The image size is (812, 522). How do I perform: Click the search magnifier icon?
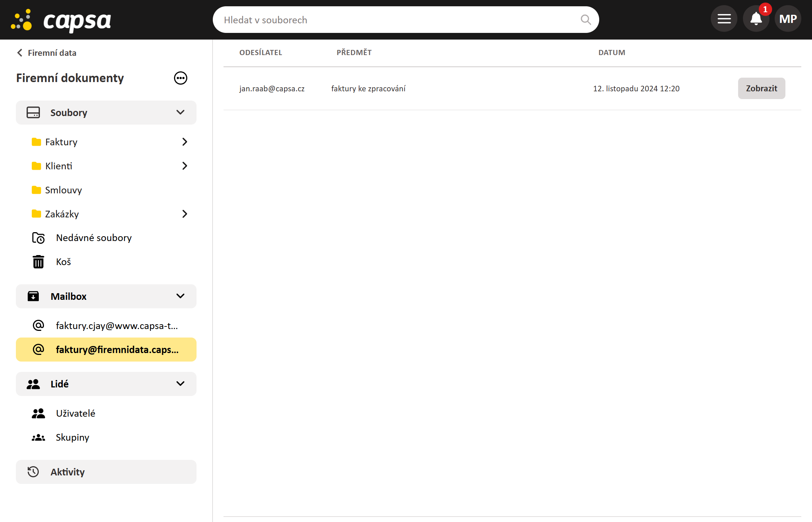[586, 20]
